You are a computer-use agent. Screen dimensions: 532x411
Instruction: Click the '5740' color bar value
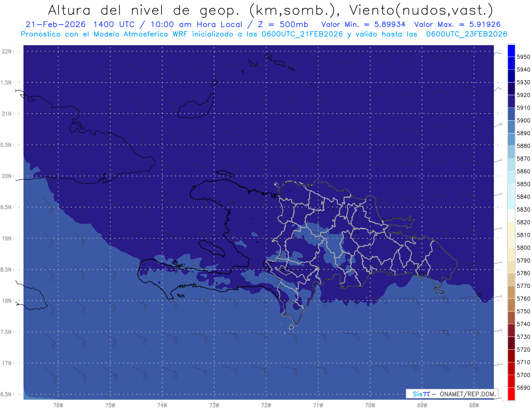click(x=524, y=324)
